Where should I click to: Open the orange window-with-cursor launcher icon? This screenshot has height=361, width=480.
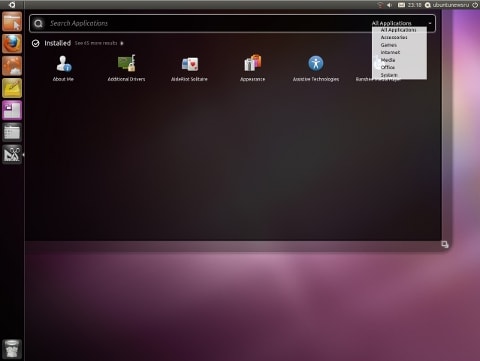[12, 22]
